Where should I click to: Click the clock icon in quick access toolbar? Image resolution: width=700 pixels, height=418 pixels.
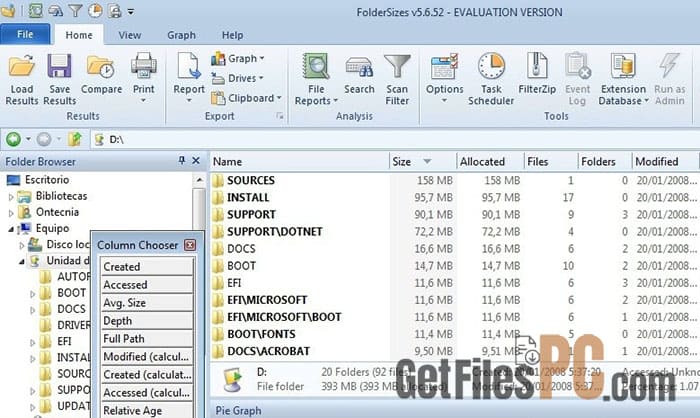point(95,10)
